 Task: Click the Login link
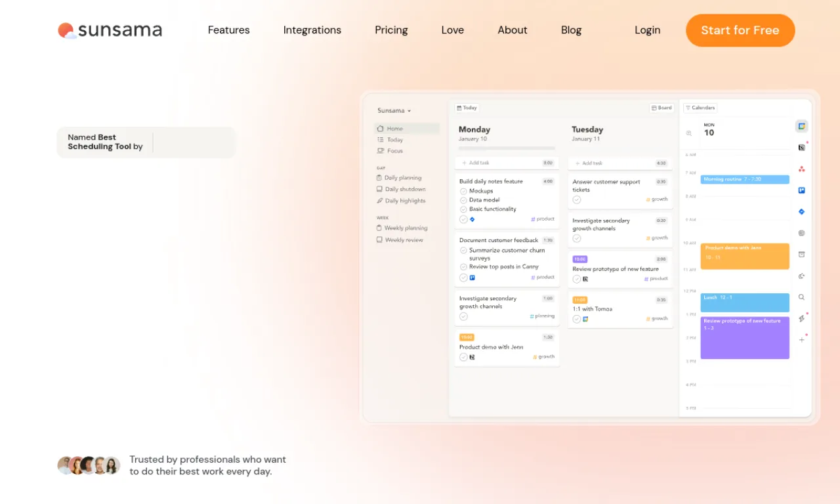coord(648,30)
